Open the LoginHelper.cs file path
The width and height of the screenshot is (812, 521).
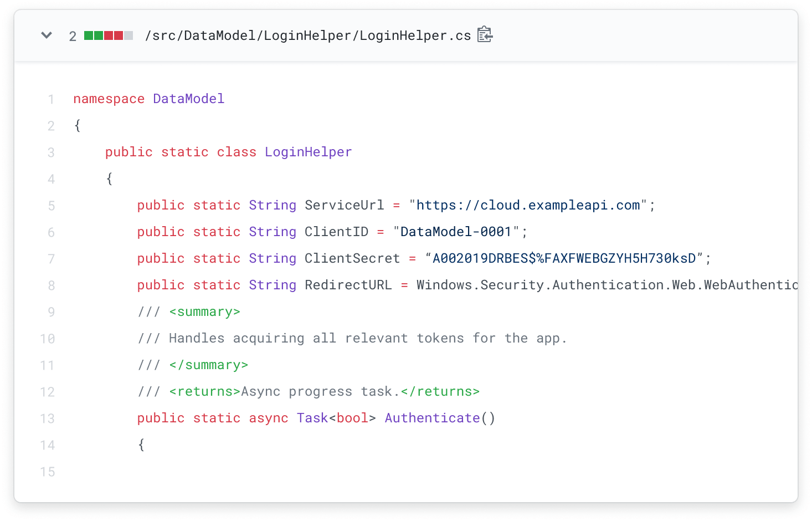[x=306, y=35]
